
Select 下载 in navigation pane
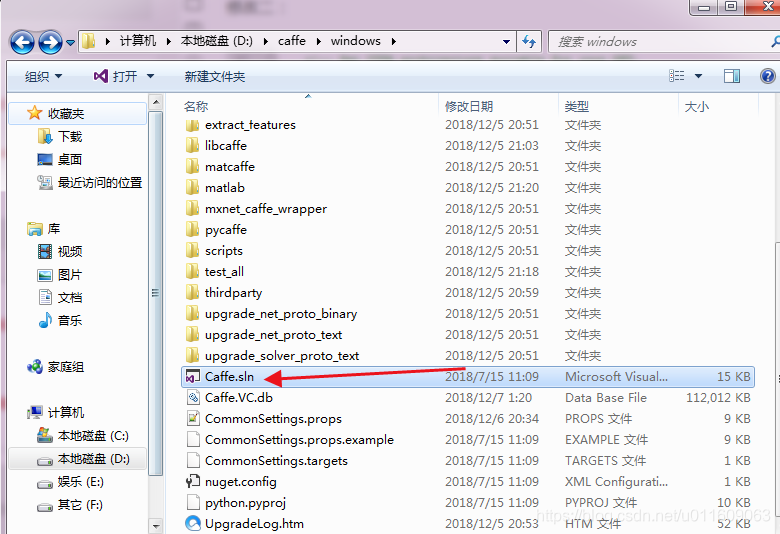70,136
